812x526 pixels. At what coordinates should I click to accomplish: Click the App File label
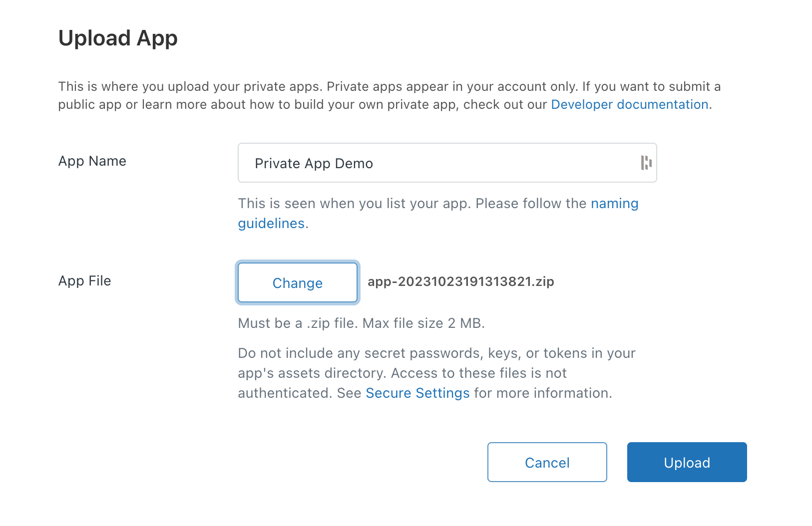click(84, 281)
